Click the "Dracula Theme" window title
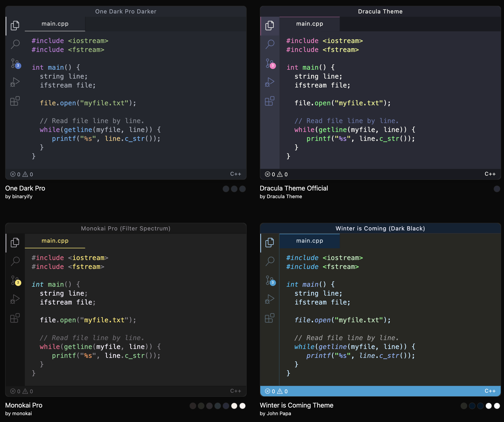The image size is (504, 422). (380, 12)
